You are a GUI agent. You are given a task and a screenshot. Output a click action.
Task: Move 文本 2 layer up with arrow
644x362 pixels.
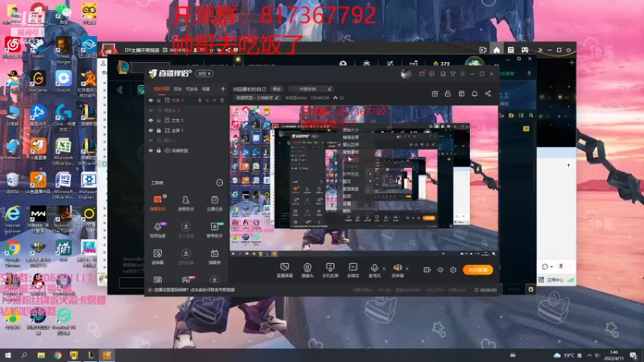tap(208, 100)
